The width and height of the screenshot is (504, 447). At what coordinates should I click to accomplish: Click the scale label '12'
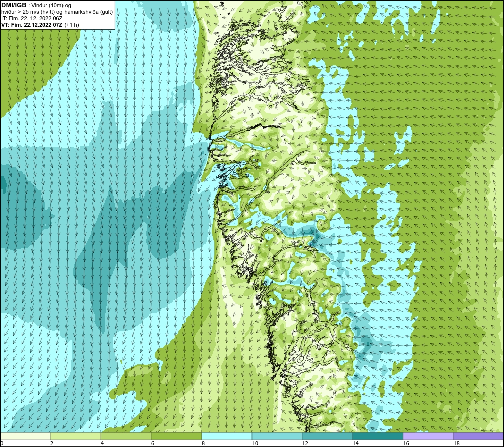click(x=305, y=443)
